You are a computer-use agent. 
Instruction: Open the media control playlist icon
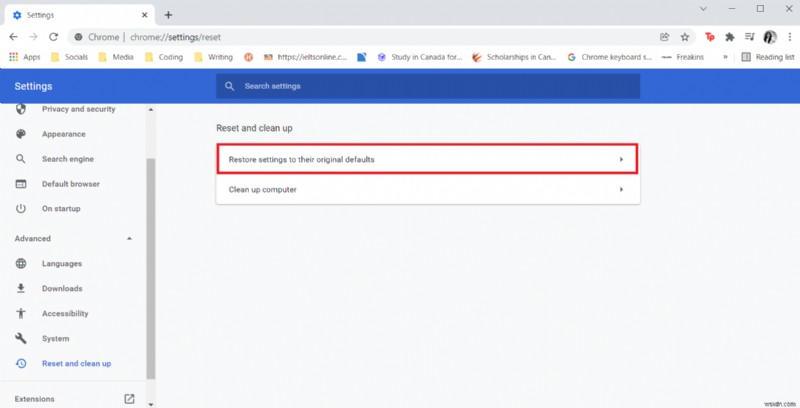coord(749,37)
